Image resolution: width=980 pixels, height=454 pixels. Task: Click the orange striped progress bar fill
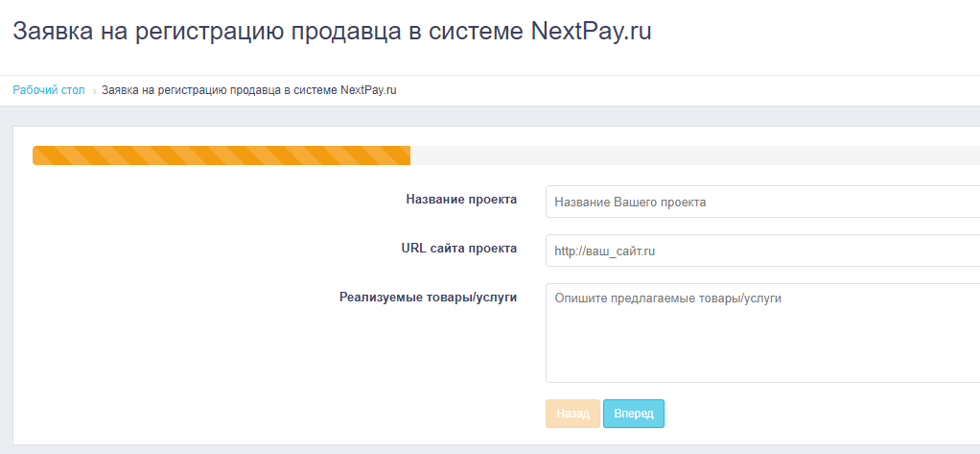click(222, 155)
